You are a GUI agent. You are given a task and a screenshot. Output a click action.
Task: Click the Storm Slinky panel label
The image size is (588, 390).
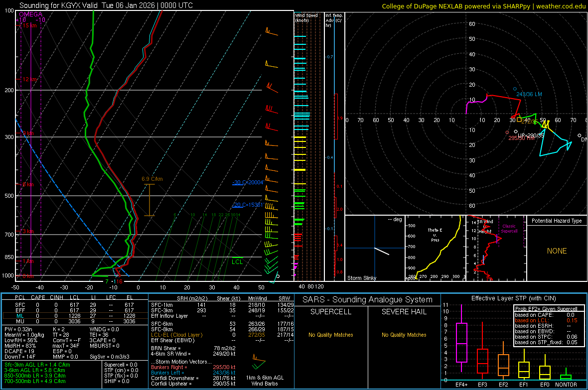[361, 278]
